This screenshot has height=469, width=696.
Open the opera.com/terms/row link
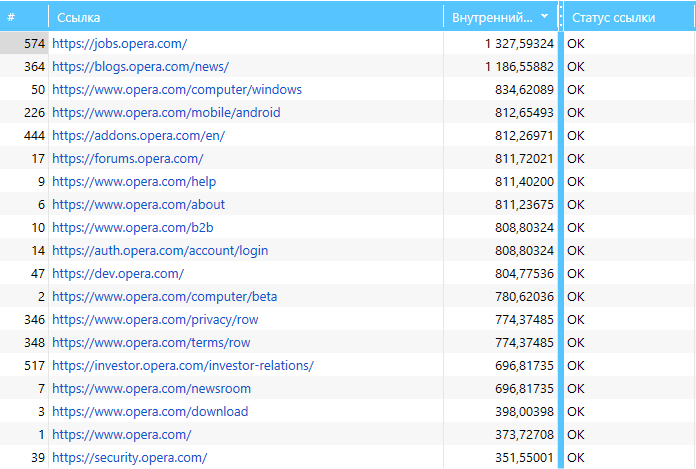(151, 343)
